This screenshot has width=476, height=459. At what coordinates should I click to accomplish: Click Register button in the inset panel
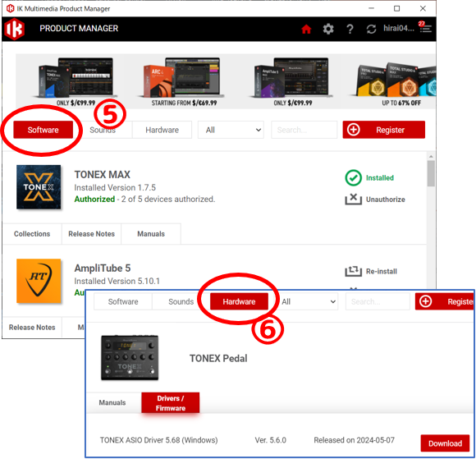pyautogui.click(x=444, y=301)
